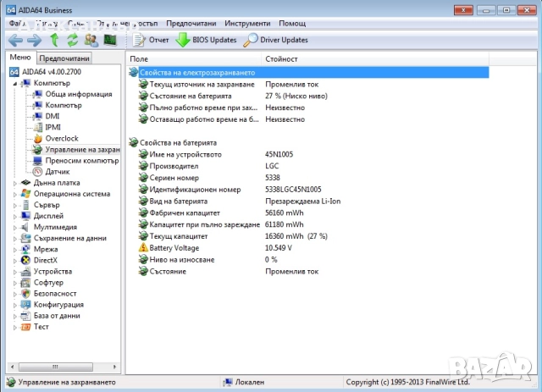
Task: Open the Отчет report button
Action: [x=152, y=40]
